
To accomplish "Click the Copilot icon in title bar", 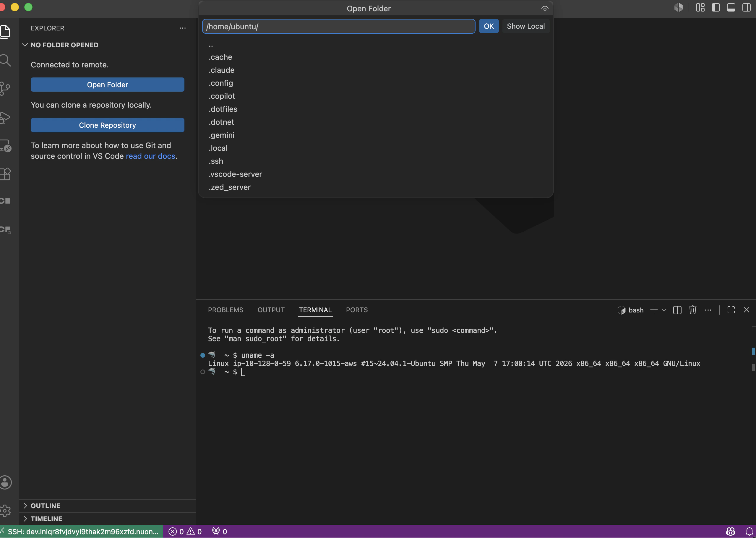I will point(679,7).
